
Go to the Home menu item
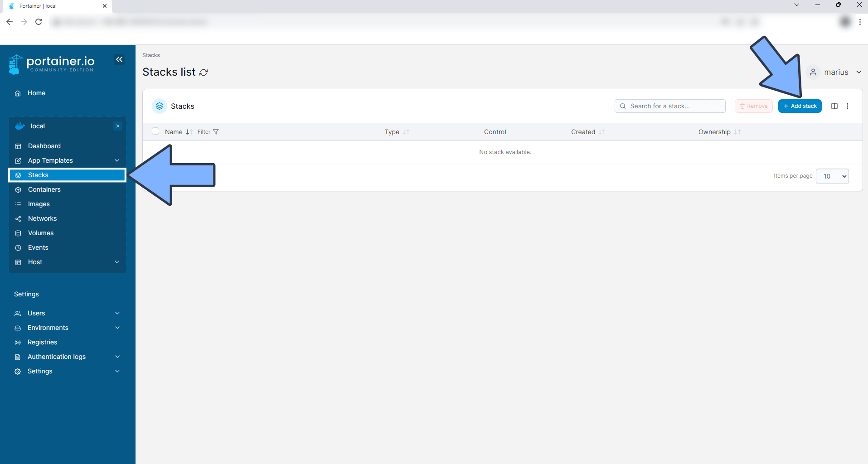click(x=36, y=93)
